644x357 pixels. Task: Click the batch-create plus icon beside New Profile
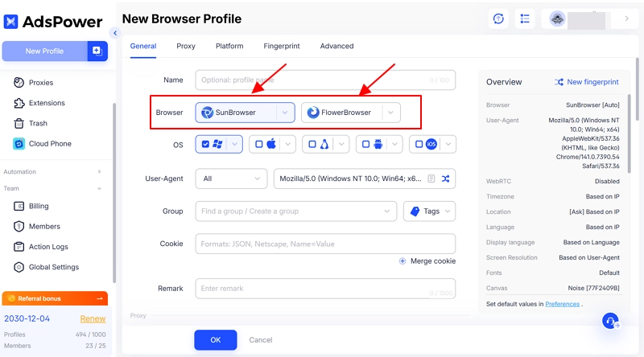[x=97, y=51]
